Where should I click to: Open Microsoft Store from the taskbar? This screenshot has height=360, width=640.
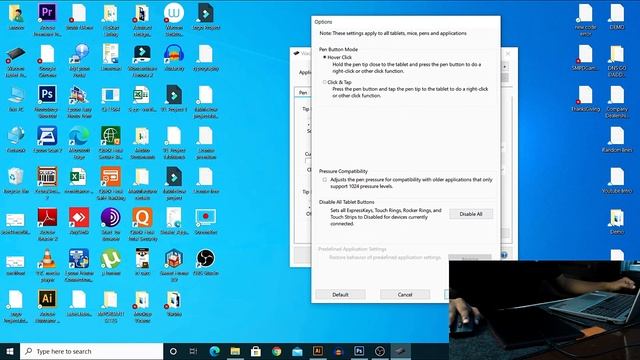point(256,351)
